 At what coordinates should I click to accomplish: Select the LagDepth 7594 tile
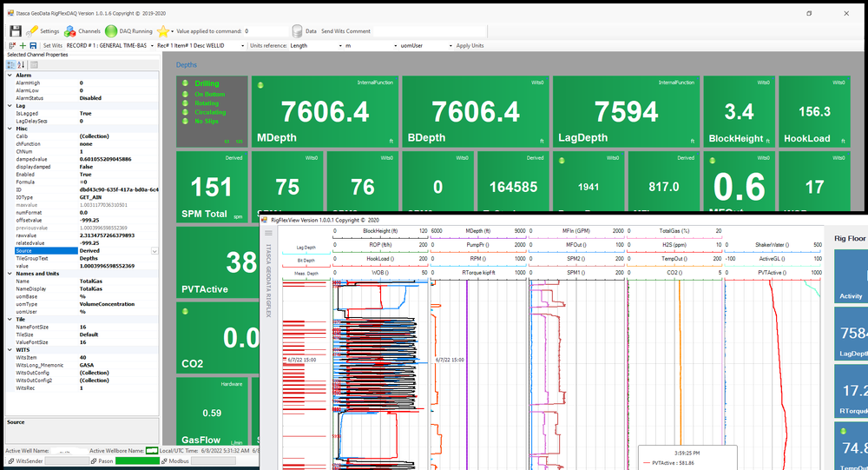pyautogui.click(x=626, y=111)
